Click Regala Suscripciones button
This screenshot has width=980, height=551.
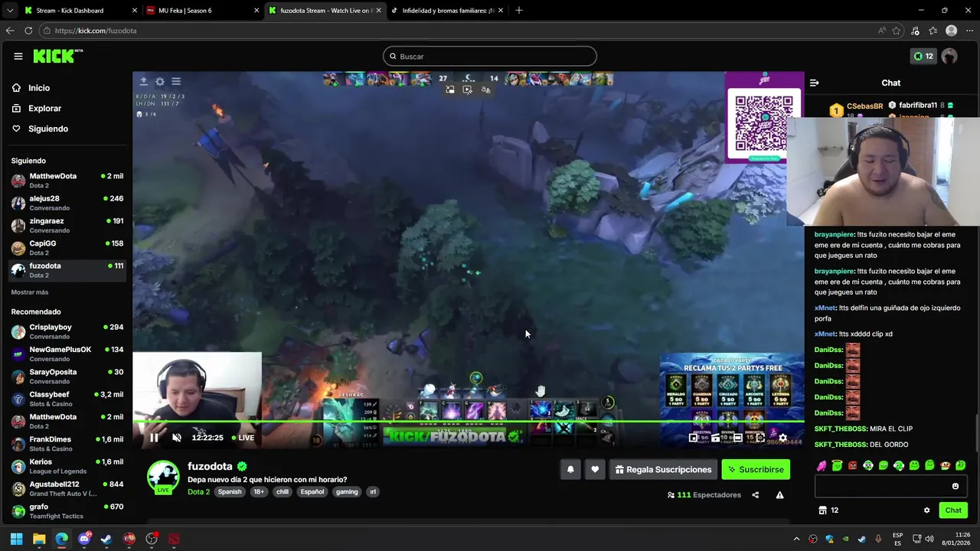click(x=663, y=470)
